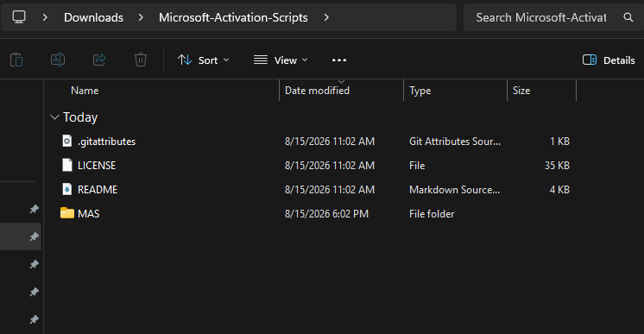This screenshot has width=644, height=334.
Task: Collapse the Today group
Action: [54, 117]
